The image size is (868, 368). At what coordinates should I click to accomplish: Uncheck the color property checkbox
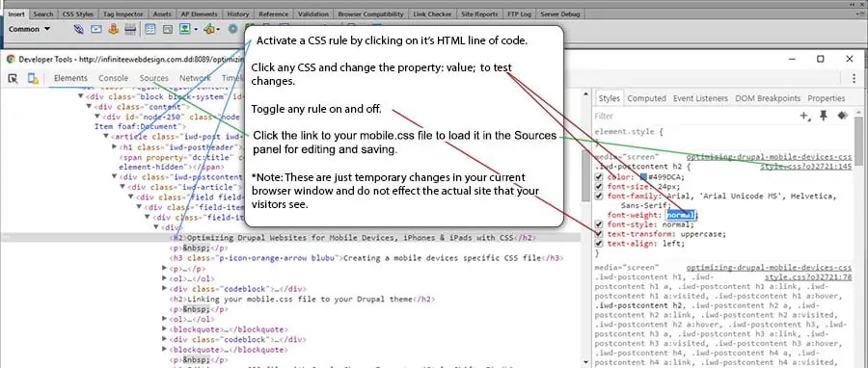[x=598, y=177]
